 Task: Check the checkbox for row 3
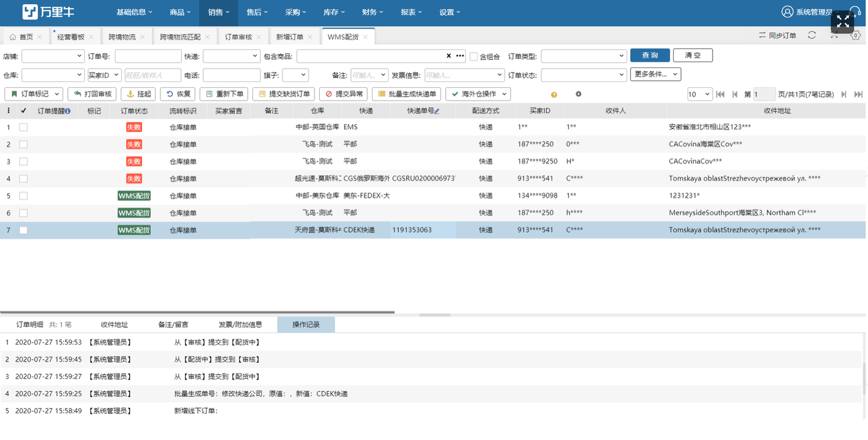23,161
